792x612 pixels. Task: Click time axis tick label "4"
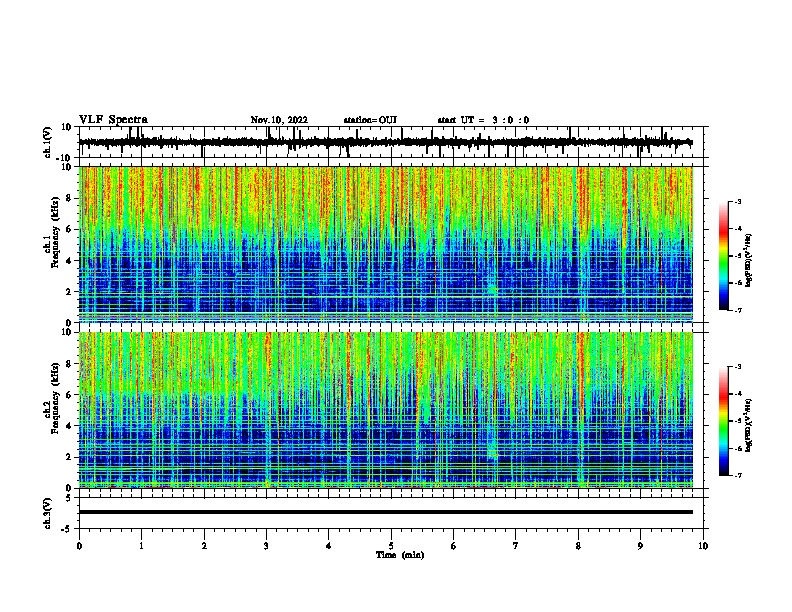[x=329, y=546]
